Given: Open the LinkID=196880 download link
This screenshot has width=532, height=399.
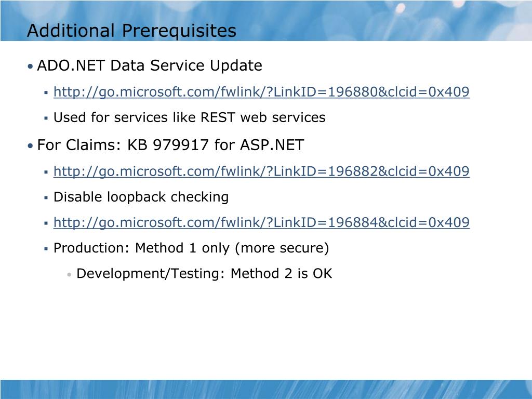Looking at the screenshot, I should (262, 92).
